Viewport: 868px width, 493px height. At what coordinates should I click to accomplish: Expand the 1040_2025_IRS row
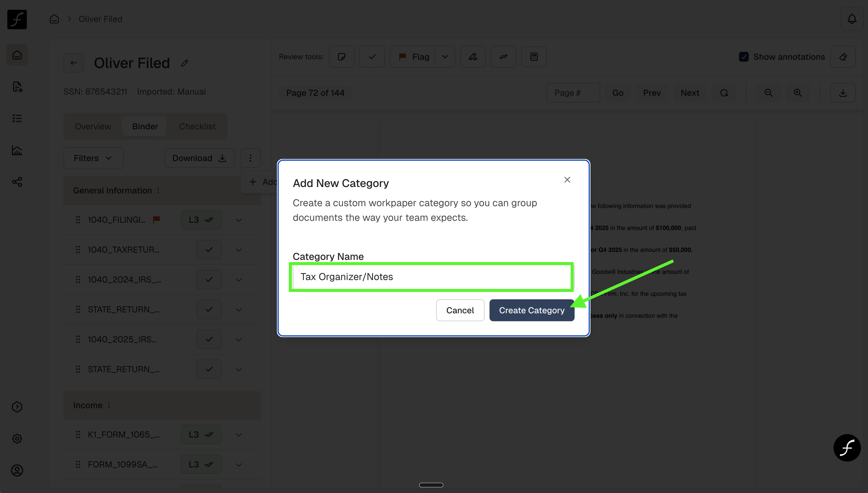tap(239, 340)
